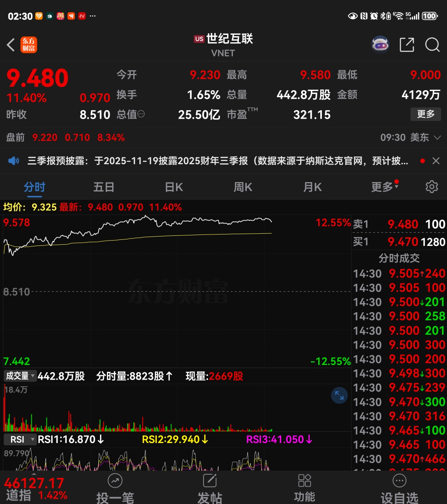Open the search magnifier icon
This screenshot has height=504, width=447.
432,45
